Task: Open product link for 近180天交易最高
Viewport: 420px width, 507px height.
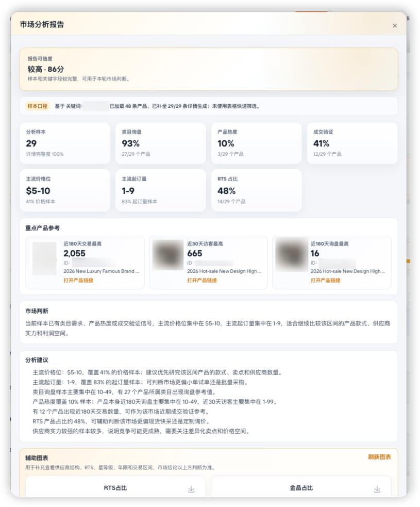Action: coord(78,281)
